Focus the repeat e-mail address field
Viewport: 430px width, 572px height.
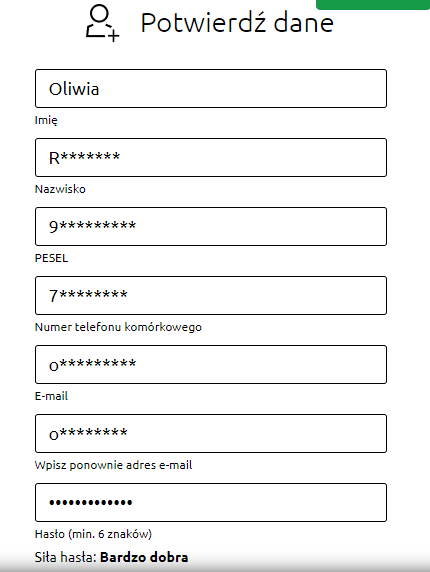(x=211, y=433)
